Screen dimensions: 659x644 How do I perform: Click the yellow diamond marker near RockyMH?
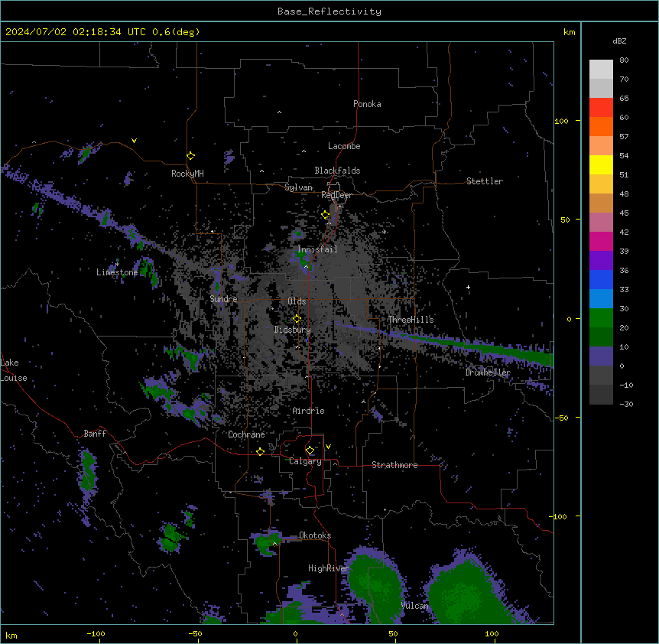[190, 156]
